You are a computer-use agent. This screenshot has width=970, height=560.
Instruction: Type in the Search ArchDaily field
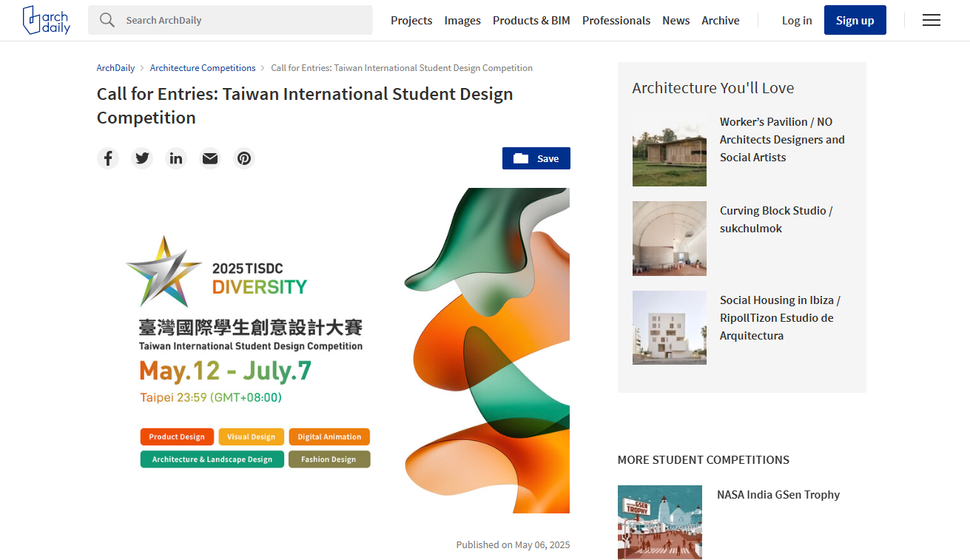[x=244, y=21]
